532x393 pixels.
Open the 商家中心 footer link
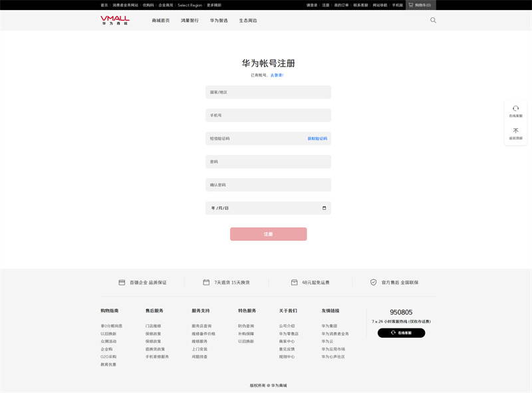[x=287, y=341]
